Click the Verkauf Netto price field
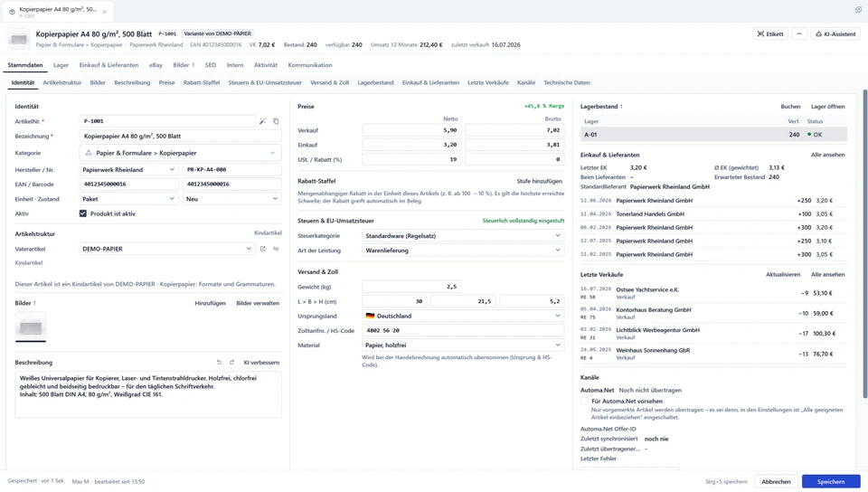Screen dimensions: 868x492 coord(412,130)
